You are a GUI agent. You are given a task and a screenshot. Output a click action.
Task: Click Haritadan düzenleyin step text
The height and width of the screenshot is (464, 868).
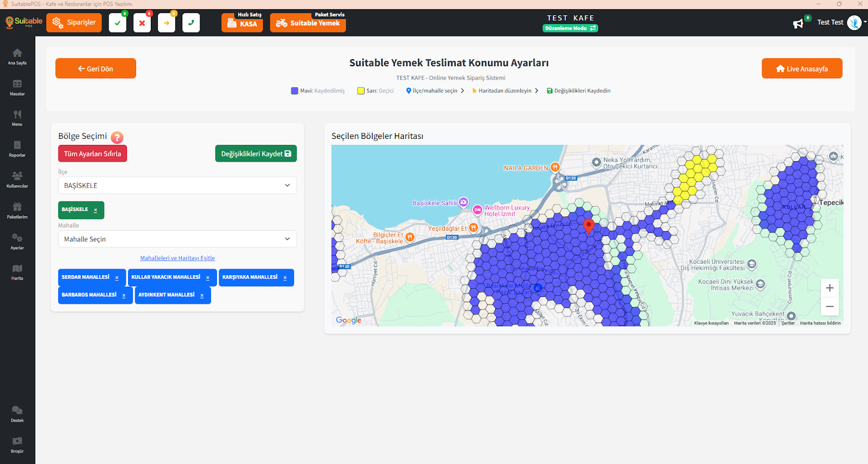[505, 91]
